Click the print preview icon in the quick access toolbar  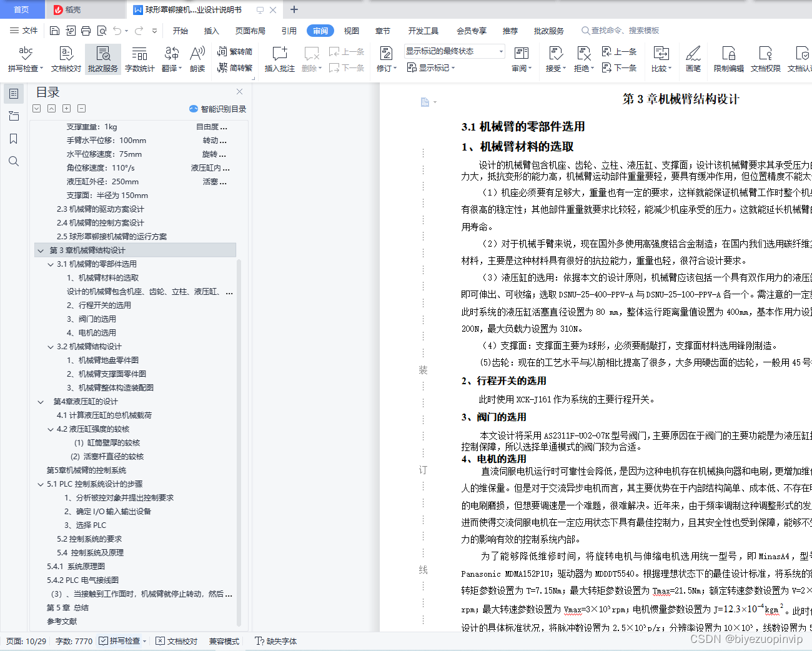pyautogui.click(x=101, y=31)
